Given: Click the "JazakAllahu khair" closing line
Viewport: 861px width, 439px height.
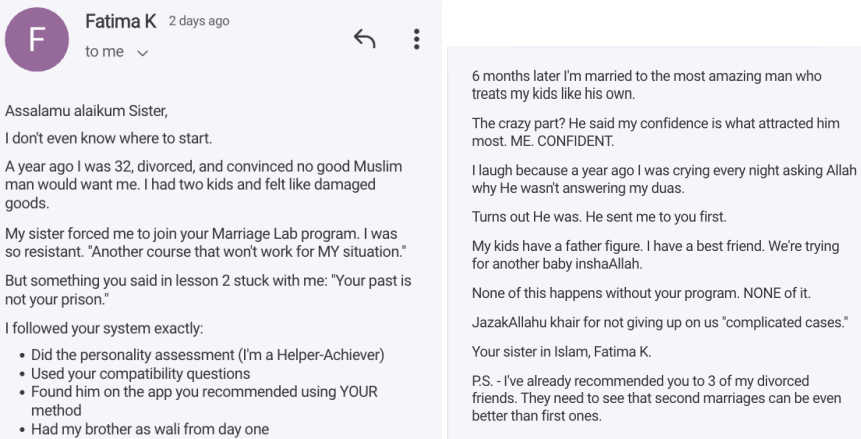Looking at the screenshot, I should click(x=659, y=321).
